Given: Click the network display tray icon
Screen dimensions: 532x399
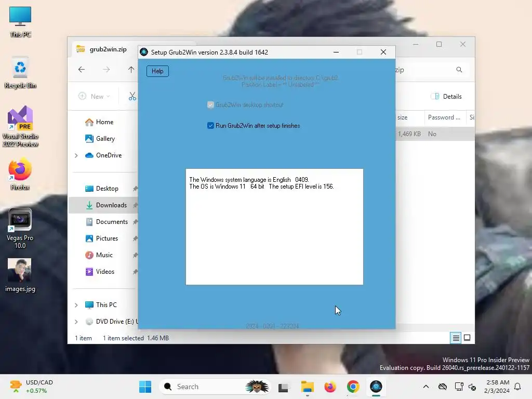Looking at the screenshot, I should coord(459,387).
